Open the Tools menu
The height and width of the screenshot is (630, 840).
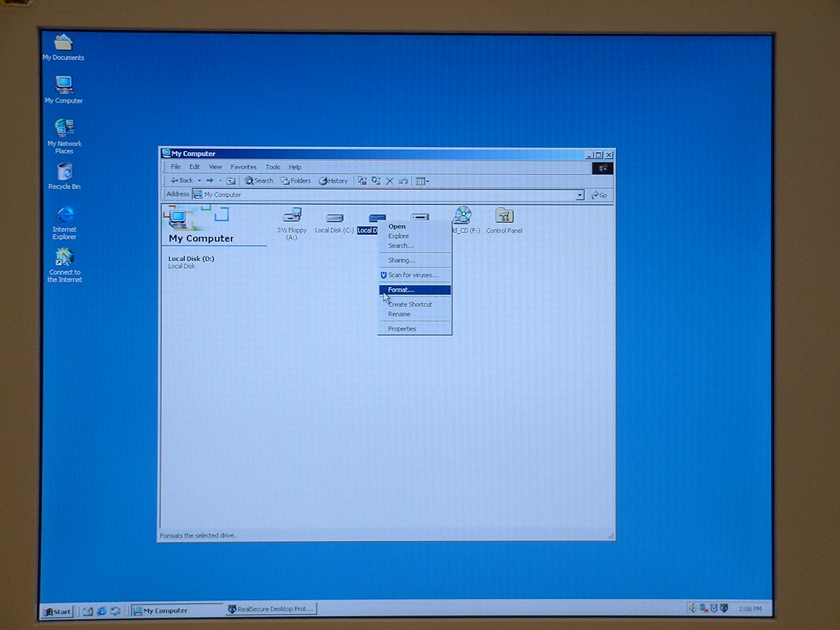[x=272, y=167]
